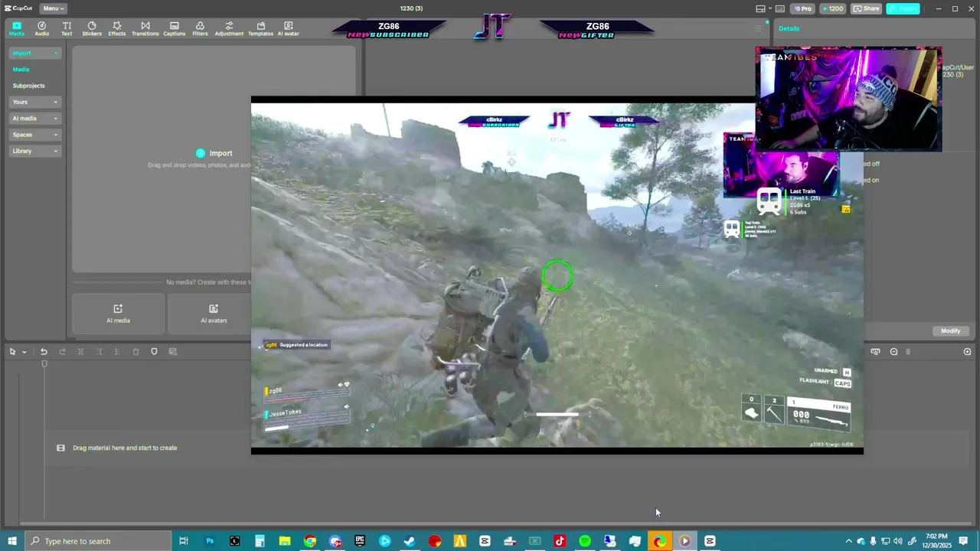Screen dimensions: 980x551
Task: Open Spotify from the taskbar
Action: pos(585,541)
